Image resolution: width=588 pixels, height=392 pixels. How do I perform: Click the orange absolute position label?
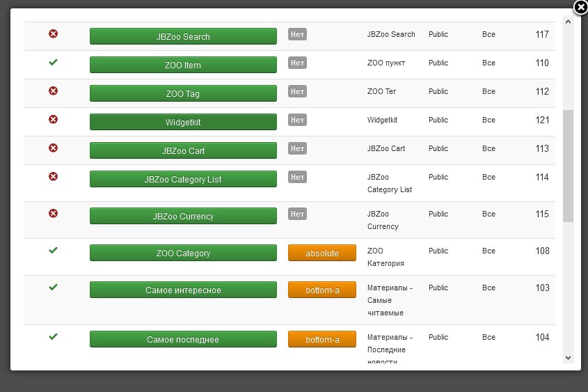[x=321, y=253]
